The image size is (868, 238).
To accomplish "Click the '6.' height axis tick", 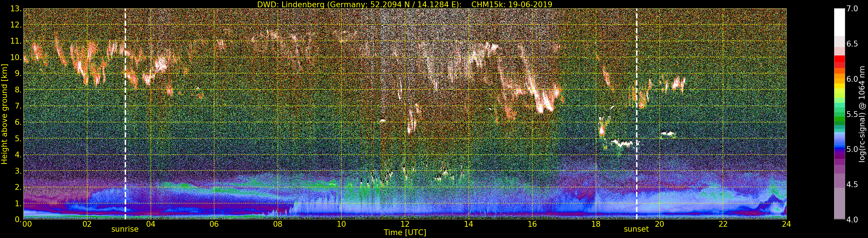I will tap(18, 122).
